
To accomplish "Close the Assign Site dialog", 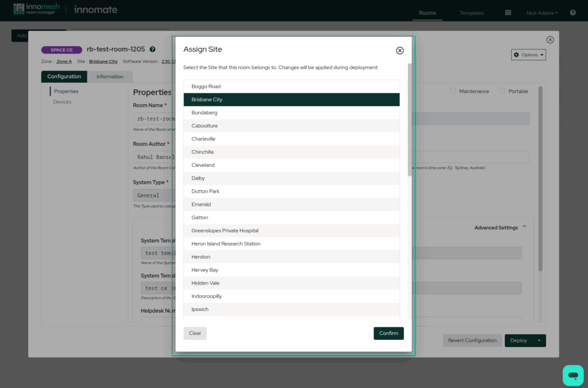I will pos(400,51).
